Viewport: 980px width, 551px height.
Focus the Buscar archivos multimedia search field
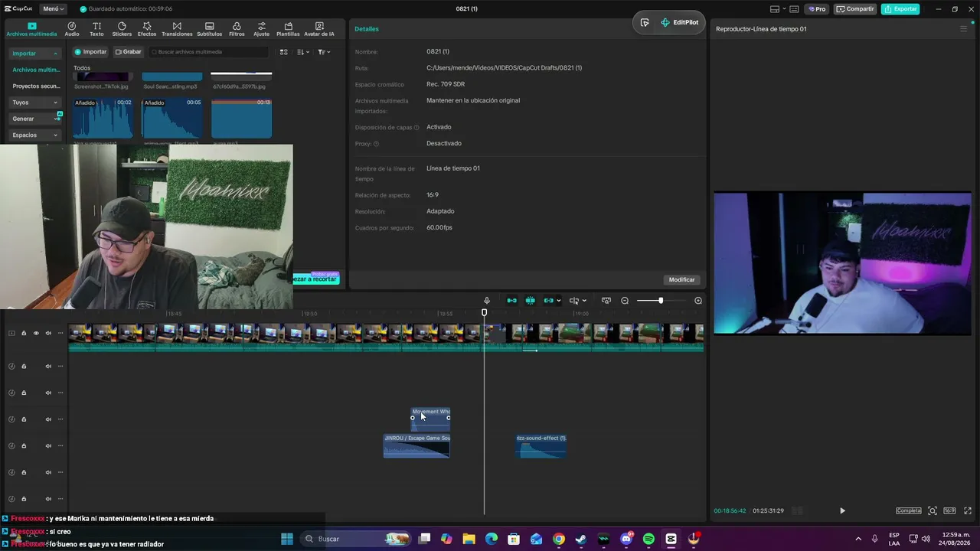[209, 52]
